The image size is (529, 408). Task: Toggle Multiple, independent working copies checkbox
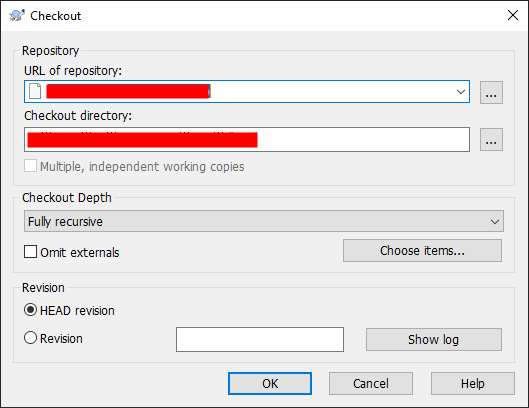30,166
